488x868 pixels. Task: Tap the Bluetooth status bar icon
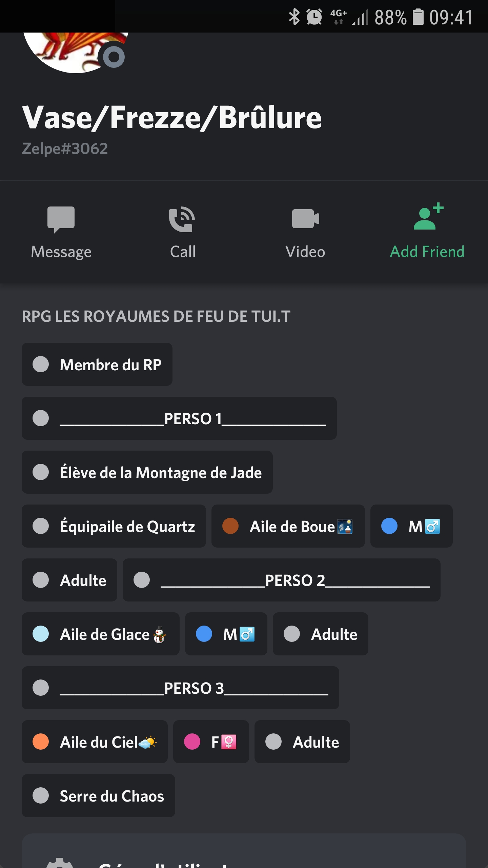pyautogui.click(x=294, y=17)
